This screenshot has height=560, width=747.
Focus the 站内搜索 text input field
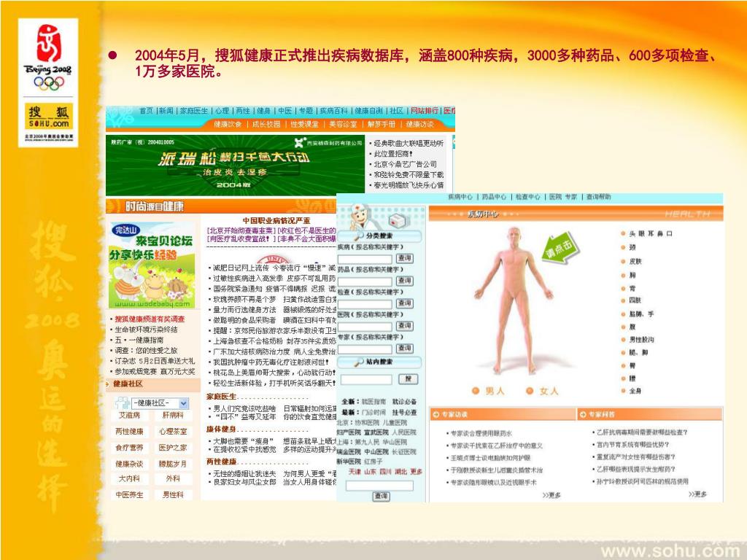coord(366,379)
